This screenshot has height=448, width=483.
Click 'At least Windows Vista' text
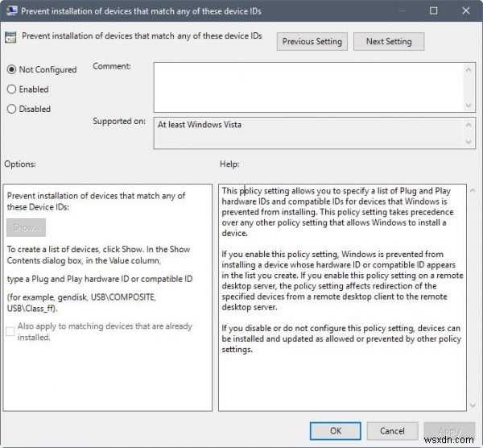[x=200, y=125]
